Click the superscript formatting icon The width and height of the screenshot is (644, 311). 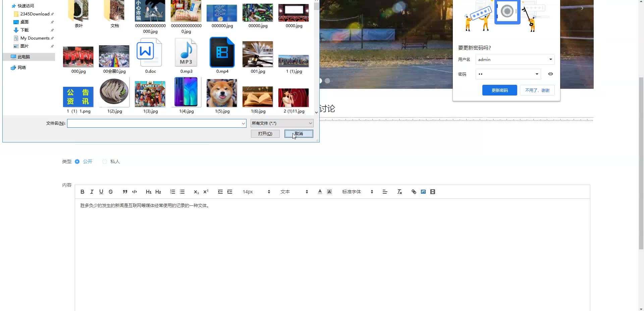205,191
